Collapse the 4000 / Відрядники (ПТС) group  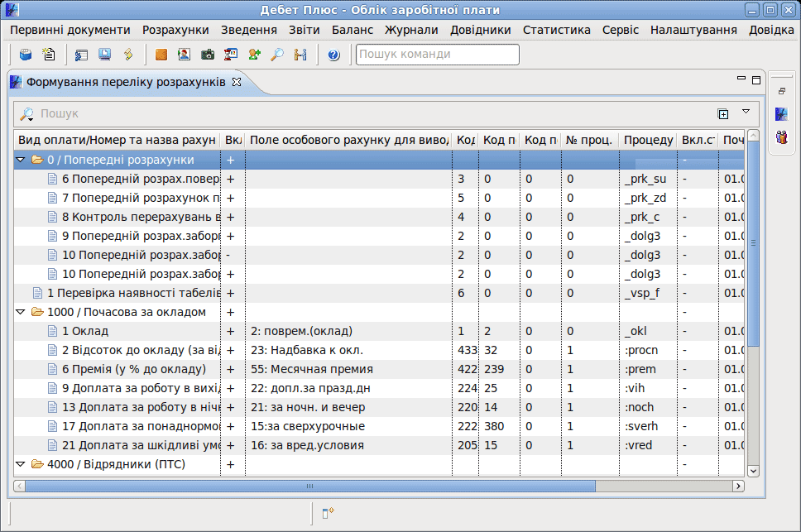pyautogui.click(x=21, y=464)
